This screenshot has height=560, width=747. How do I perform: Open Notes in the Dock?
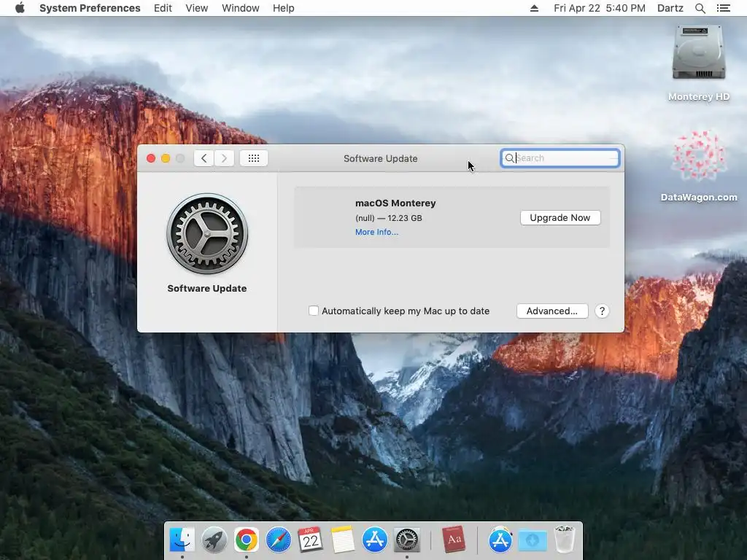pyautogui.click(x=343, y=540)
